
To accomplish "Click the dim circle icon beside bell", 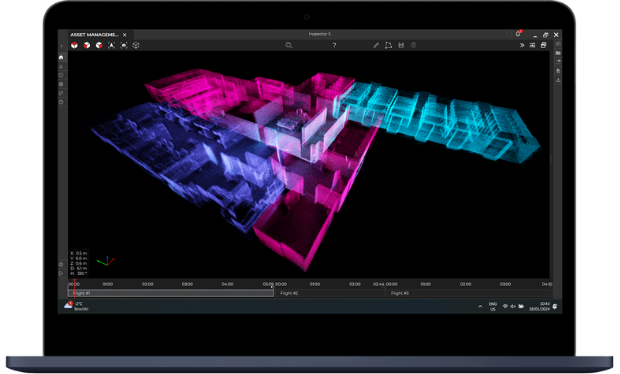I will 508,34.
